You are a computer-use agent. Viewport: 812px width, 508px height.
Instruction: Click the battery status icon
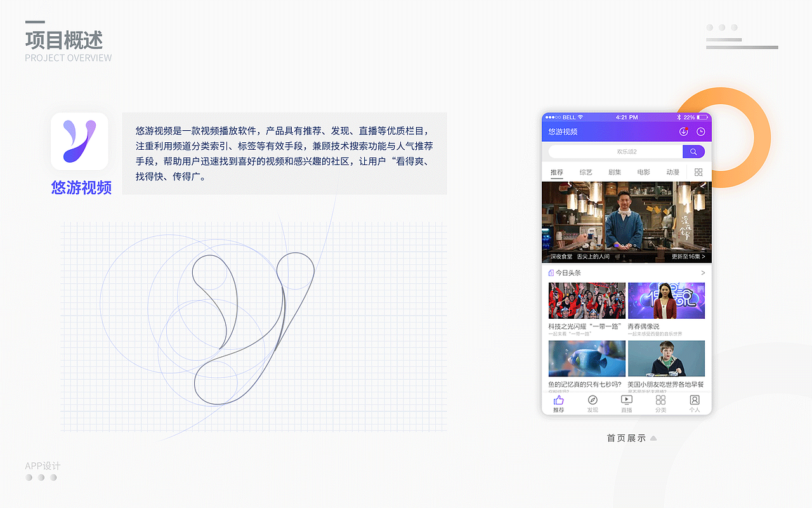click(702, 117)
